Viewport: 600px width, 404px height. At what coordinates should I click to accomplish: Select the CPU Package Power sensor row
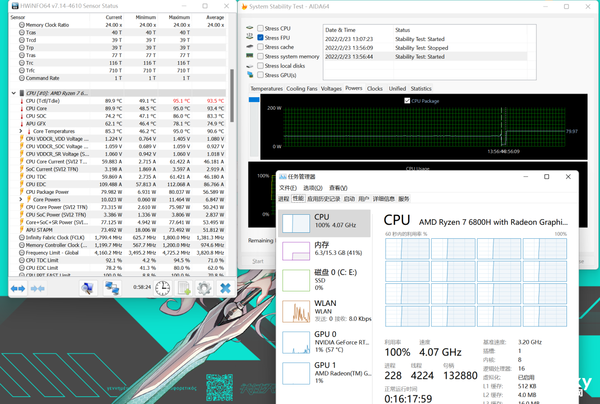click(117, 192)
